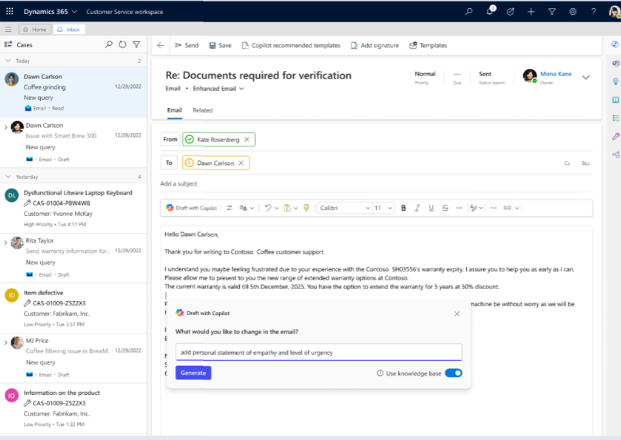Close the Draft with Copilot dialog
This screenshot has height=440, width=621.
(x=457, y=314)
